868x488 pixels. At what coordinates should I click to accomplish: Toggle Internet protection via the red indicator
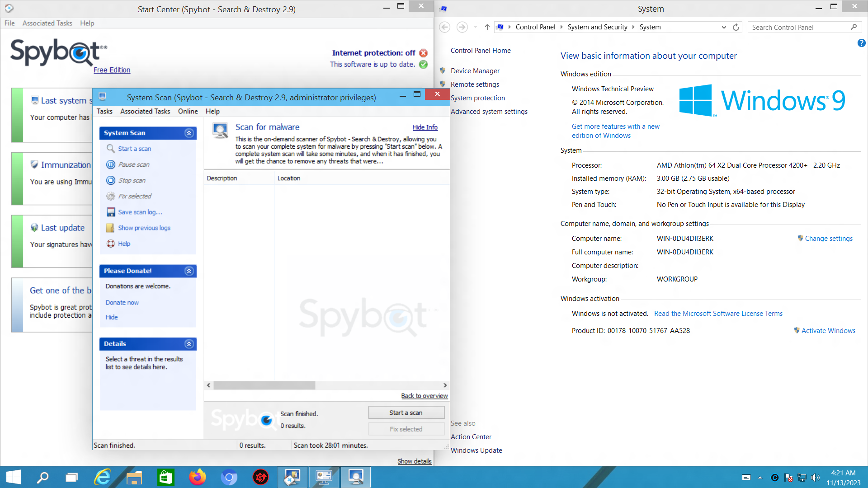click(423, 53)
